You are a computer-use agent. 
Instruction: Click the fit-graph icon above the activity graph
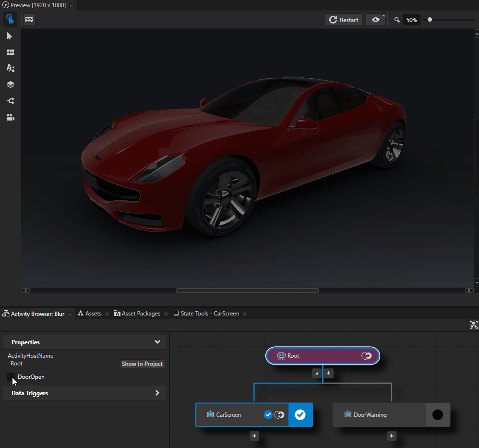(x=473, y=325)
